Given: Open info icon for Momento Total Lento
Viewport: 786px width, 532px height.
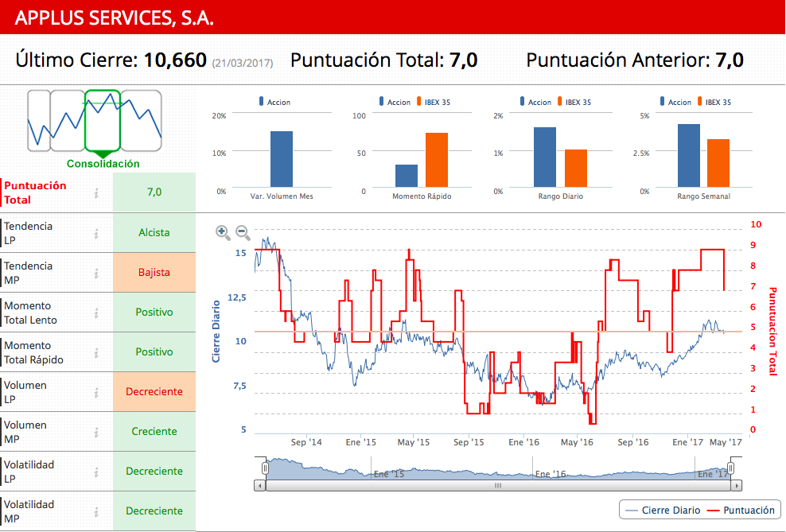Looking at the screenshot, I should coord(96,313).
